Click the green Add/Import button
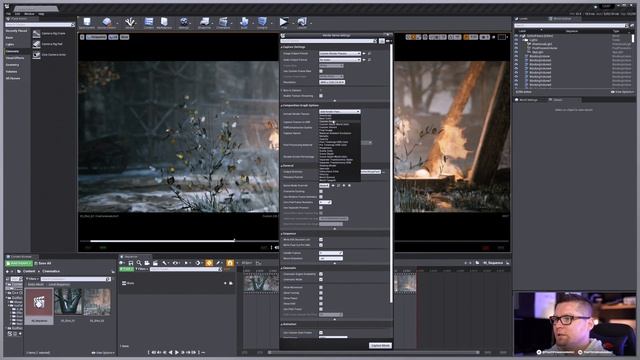The image size is (640, 360). (19, 263)
